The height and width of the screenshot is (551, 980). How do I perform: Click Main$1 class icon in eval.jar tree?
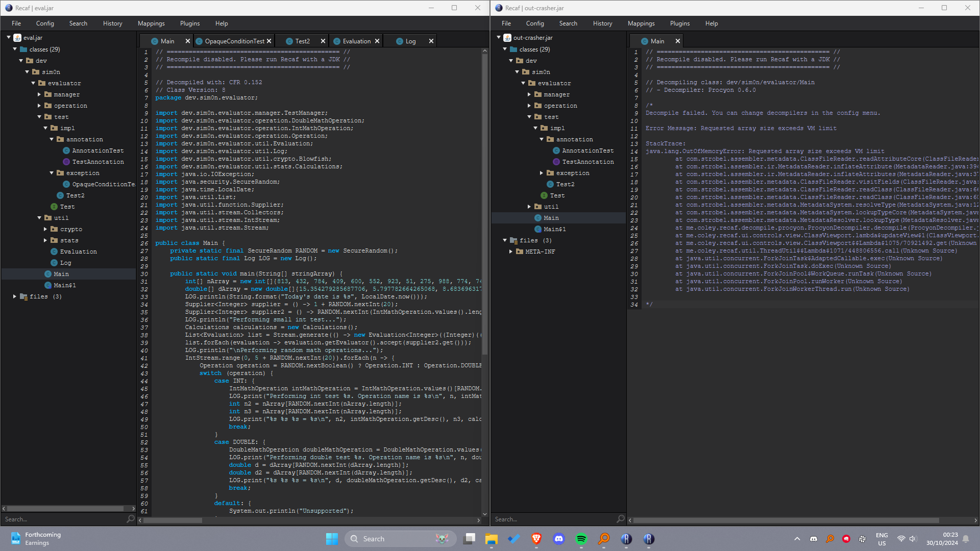48,285
